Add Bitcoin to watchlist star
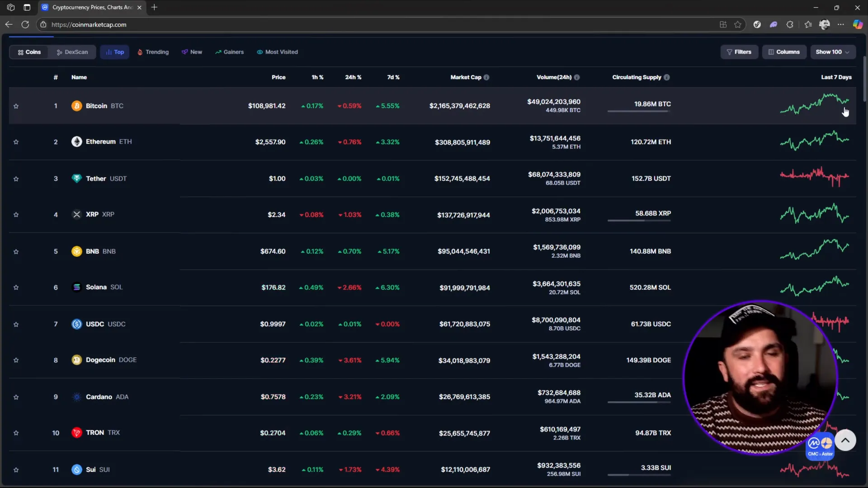Viewport: 868px width, 488px height. 16,106
